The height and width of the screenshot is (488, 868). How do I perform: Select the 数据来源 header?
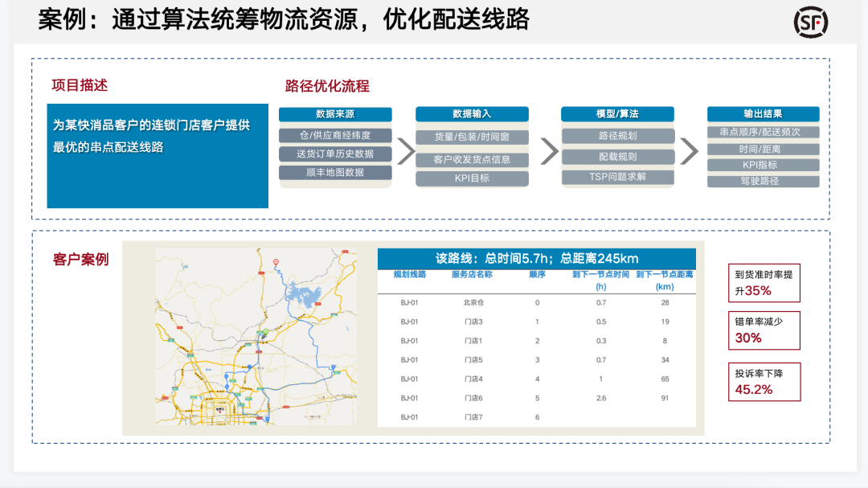coord(335,114)
